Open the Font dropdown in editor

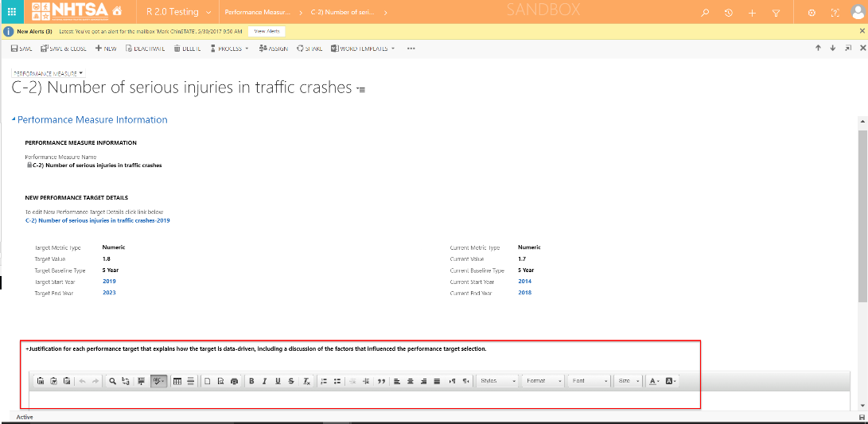[x=589, y=381]
